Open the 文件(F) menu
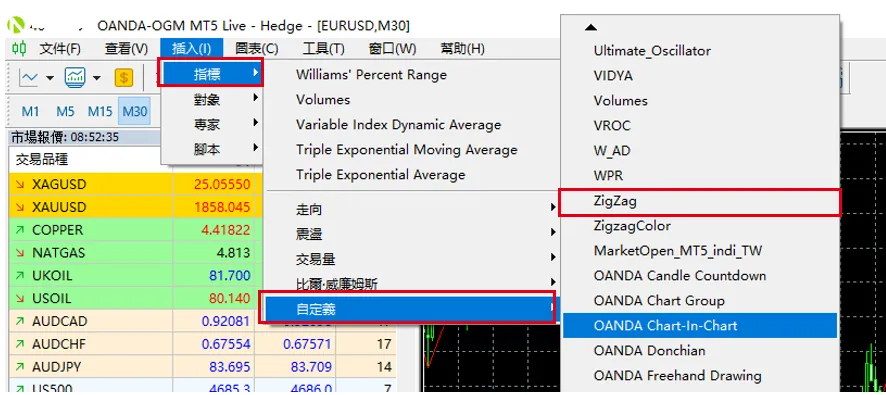Screen dimensions: 886x395 60,49
